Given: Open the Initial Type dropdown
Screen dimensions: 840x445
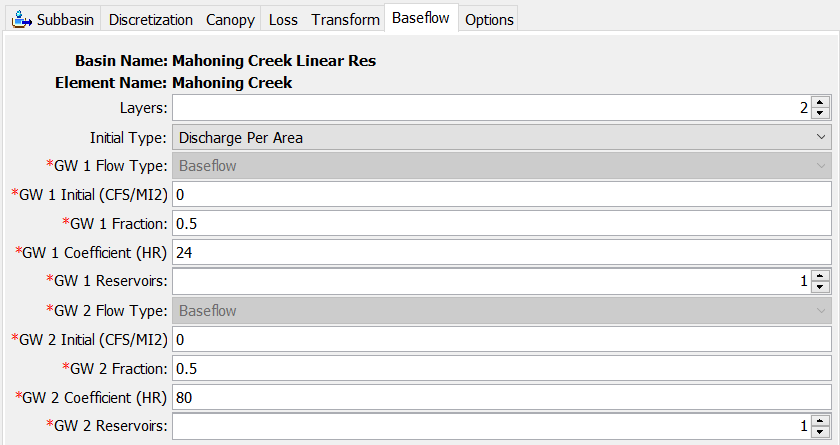Looking at the screenshot, I should tap(501, 137).
